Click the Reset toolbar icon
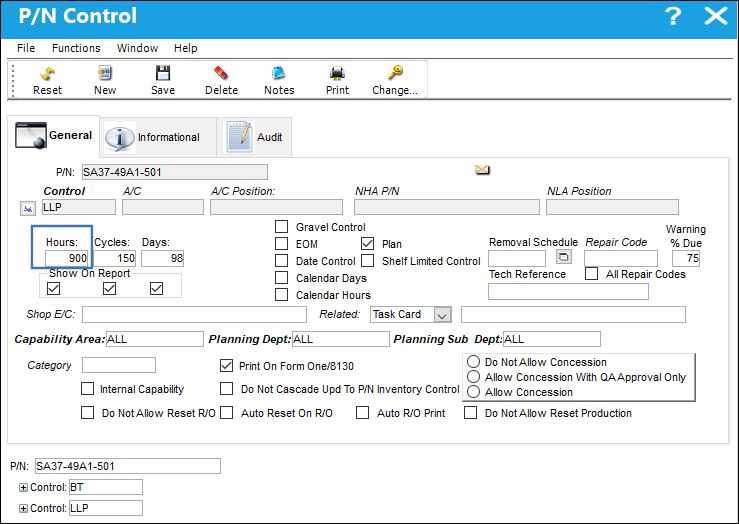This screenshot has height=524, width=739. (47, 74)
